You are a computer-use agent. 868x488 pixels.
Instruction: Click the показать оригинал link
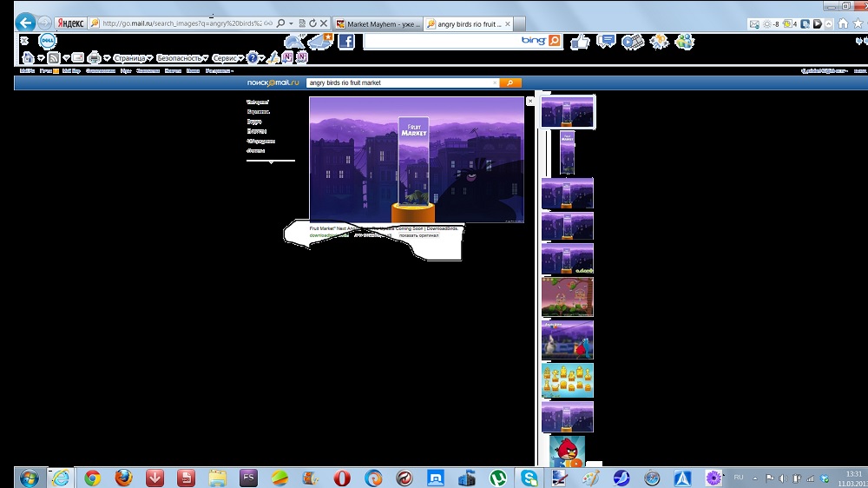coord(419,235)
